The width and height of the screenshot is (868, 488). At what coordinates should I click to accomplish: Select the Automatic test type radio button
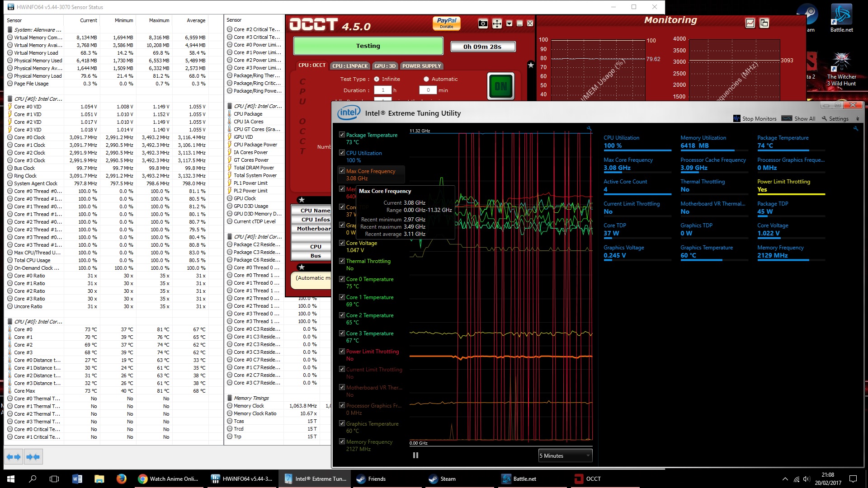tap(426, 79)
